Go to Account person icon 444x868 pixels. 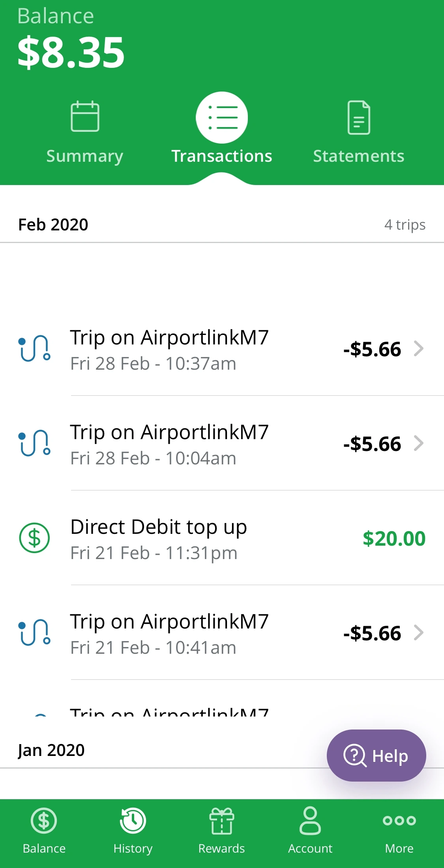click(310, 821)
